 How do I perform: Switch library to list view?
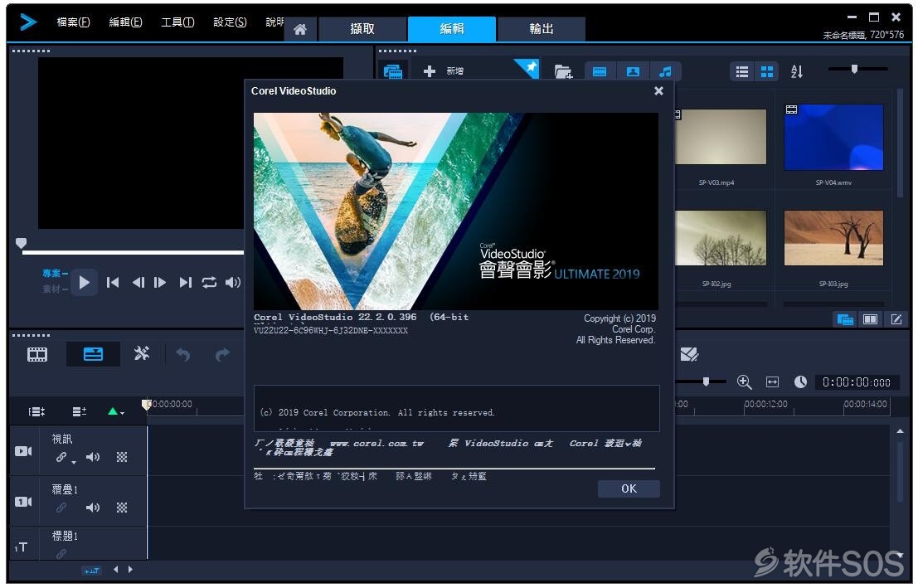click(x=741, y=71)
